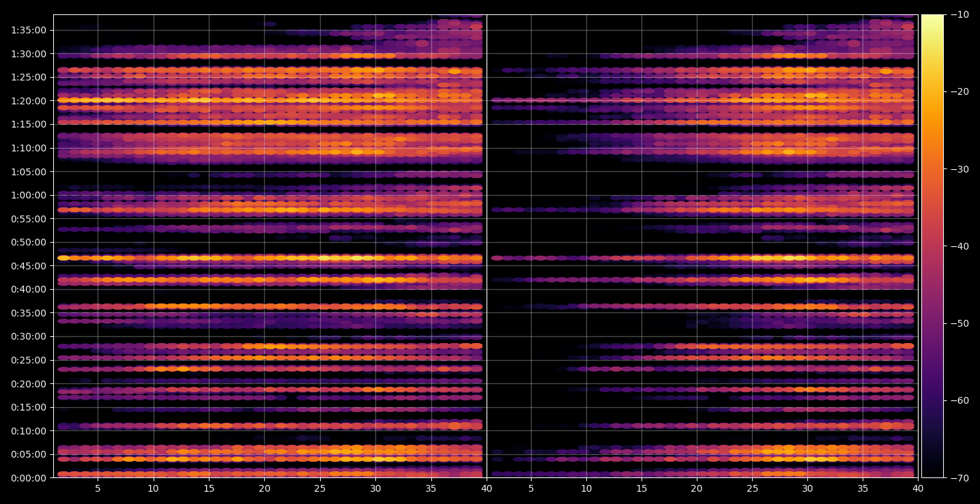Select the −60 colorbar tick label
Viewport: 980px width, 504px height.
point(959,400)
